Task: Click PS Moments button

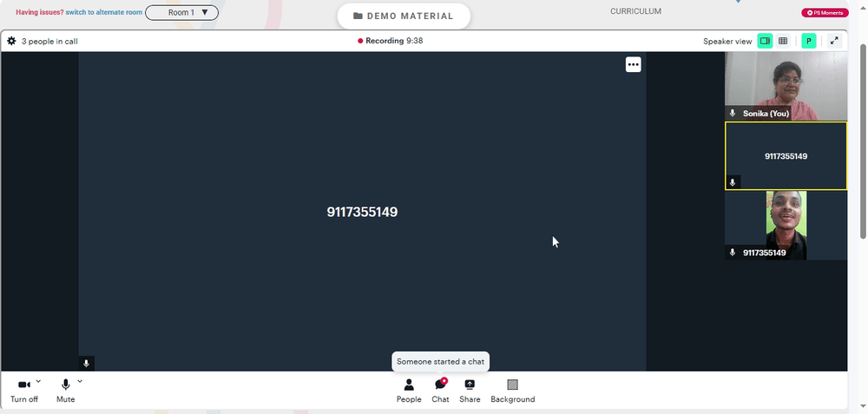Action: (825, 13)
